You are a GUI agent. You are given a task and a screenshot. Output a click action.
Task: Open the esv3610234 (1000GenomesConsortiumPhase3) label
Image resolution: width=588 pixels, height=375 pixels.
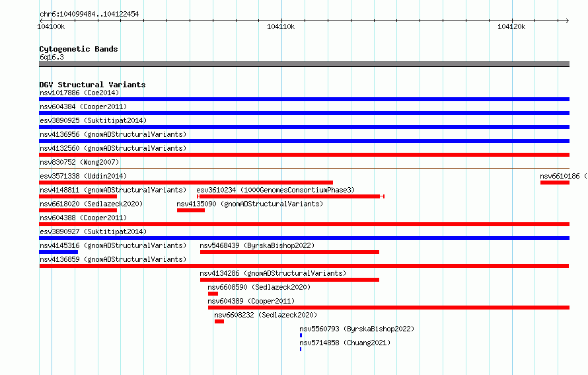tap(276, 190)
